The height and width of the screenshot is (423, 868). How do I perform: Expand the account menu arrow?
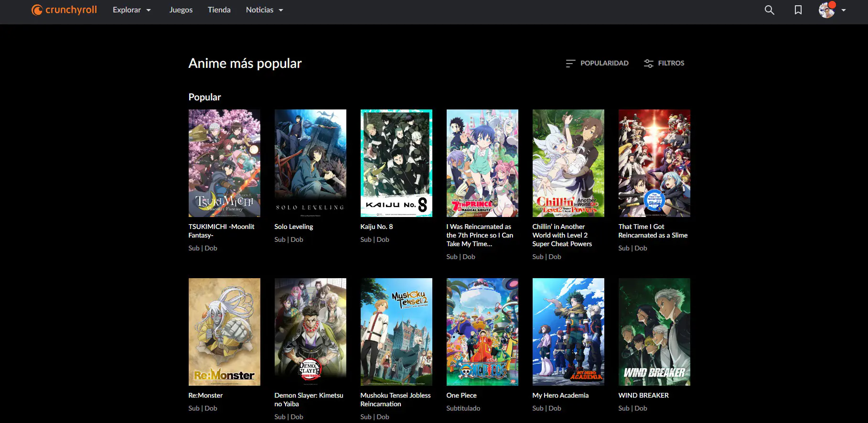pyautogui.click(x=844, y=10)
